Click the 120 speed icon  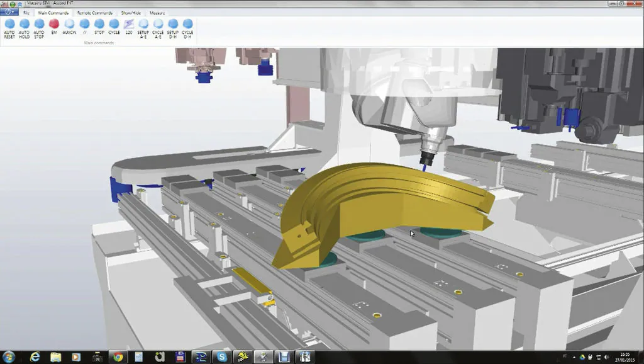129,24
